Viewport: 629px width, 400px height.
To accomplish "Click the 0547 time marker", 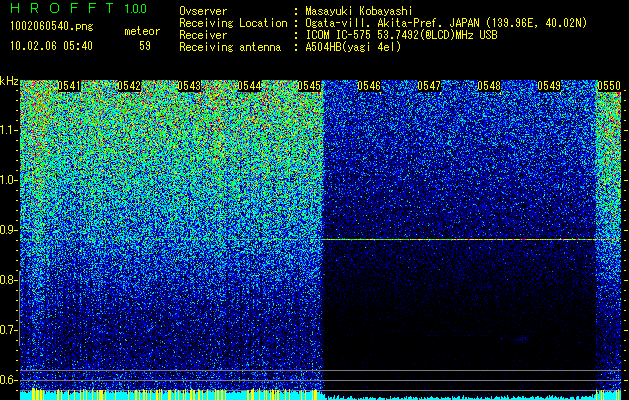I will (x=429, y=86).
